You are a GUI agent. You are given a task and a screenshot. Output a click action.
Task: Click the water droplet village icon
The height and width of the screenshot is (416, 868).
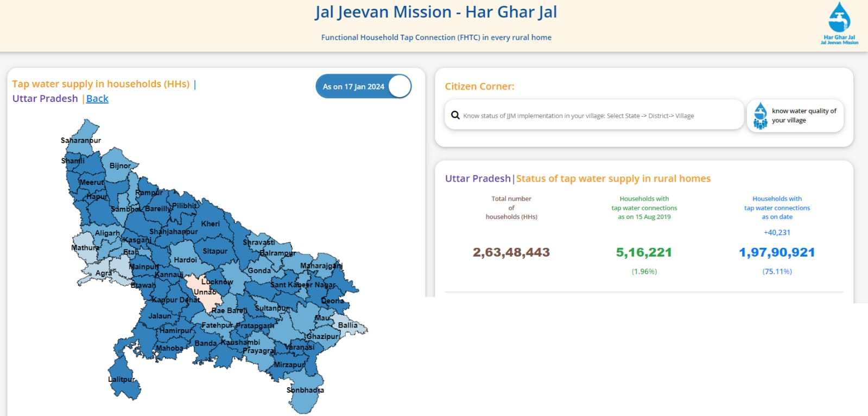[x=761, y=116]
